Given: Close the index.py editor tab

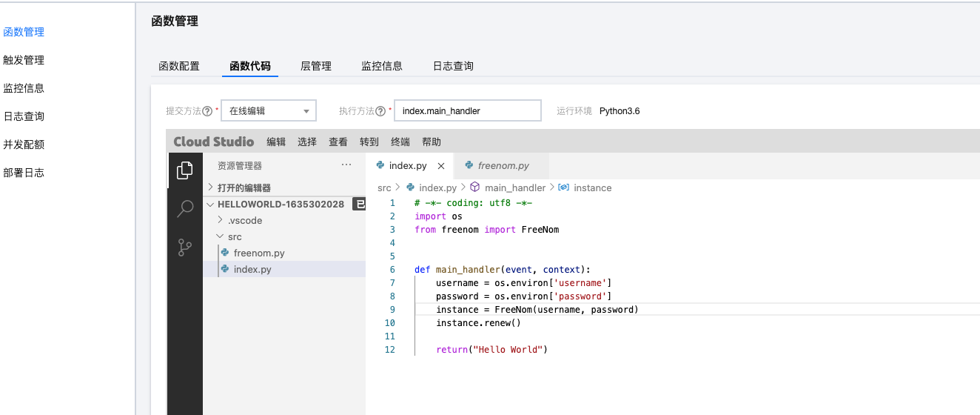Looking at the screenshot, I should [441, 166].
